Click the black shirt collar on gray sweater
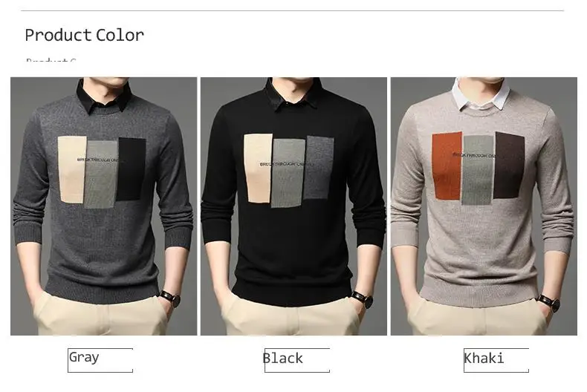The image size is (587, 392). [x=104, y=97]
